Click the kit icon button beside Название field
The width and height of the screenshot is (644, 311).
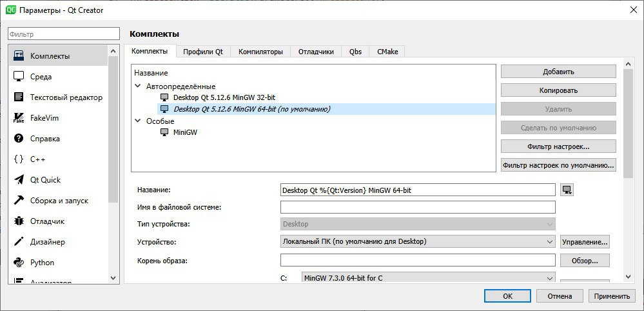(x=567, y=190)
